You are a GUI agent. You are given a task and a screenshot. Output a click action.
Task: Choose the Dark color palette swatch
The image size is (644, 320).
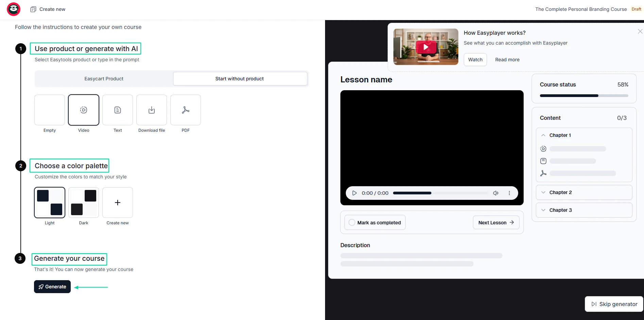pos(84,203)
